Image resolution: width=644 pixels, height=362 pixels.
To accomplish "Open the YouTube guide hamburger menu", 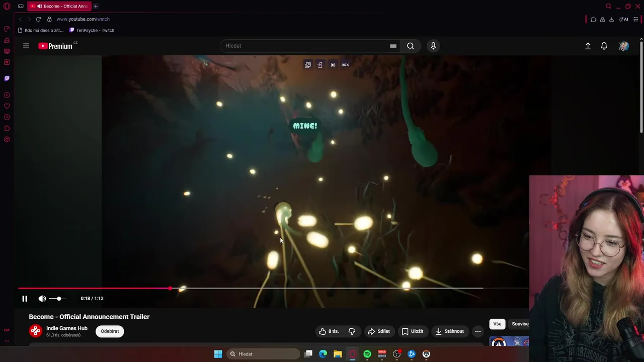I will coord(26,46).
